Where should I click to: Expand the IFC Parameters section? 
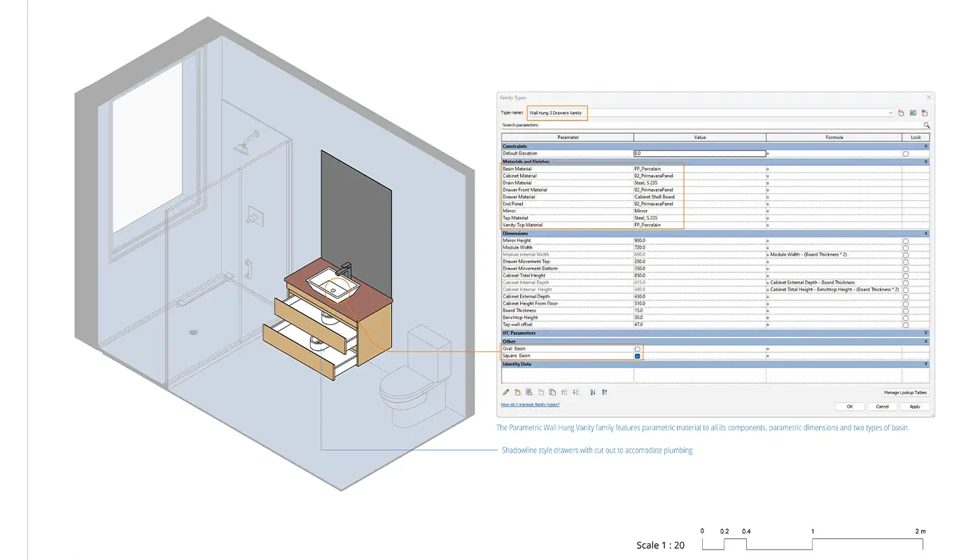(926, 333)
